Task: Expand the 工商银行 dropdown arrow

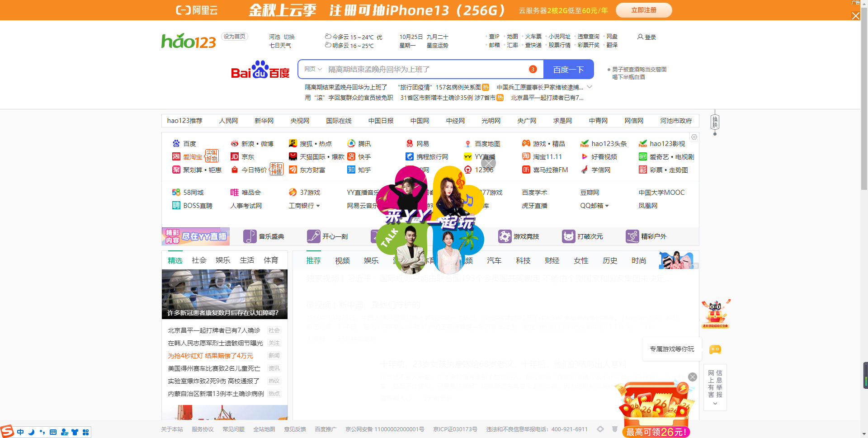Action: tap(318, 206)
